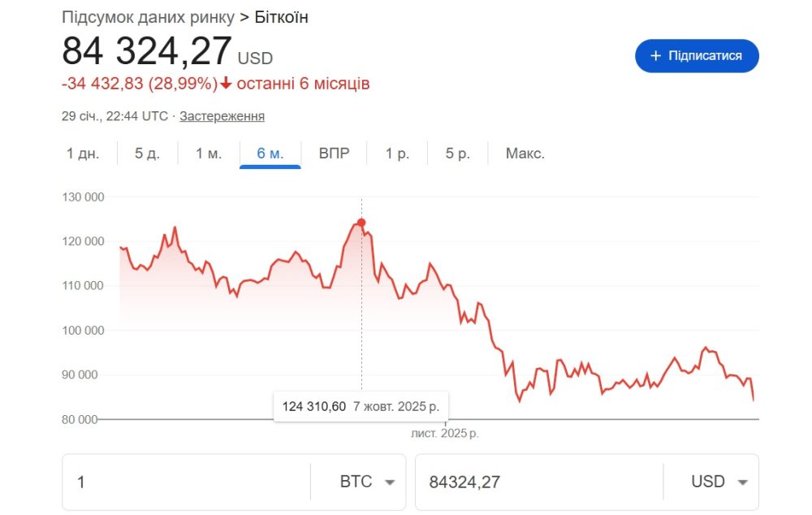Switch to the ВПР range tab

334,154
